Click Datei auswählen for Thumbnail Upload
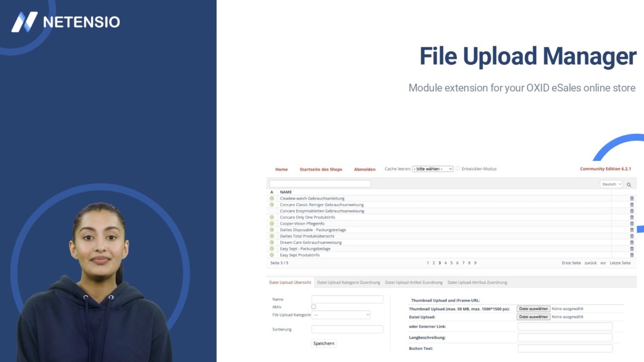 click(533, 309)
